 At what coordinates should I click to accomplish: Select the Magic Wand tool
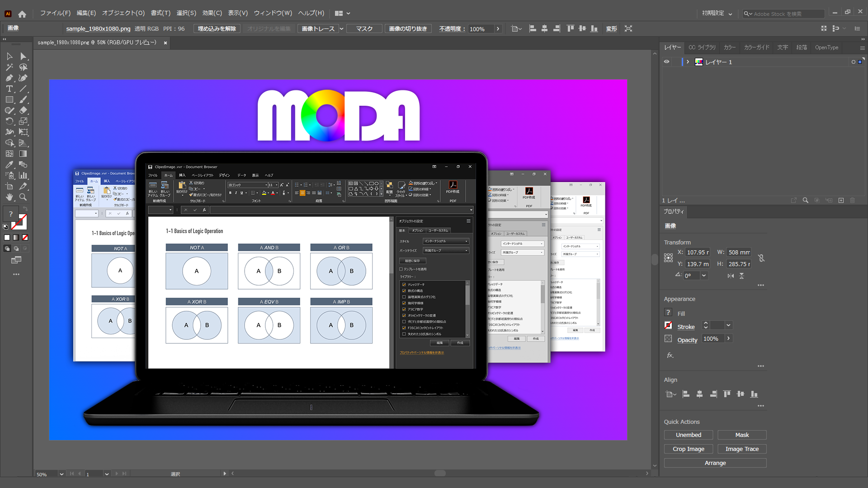coord(9,67)
